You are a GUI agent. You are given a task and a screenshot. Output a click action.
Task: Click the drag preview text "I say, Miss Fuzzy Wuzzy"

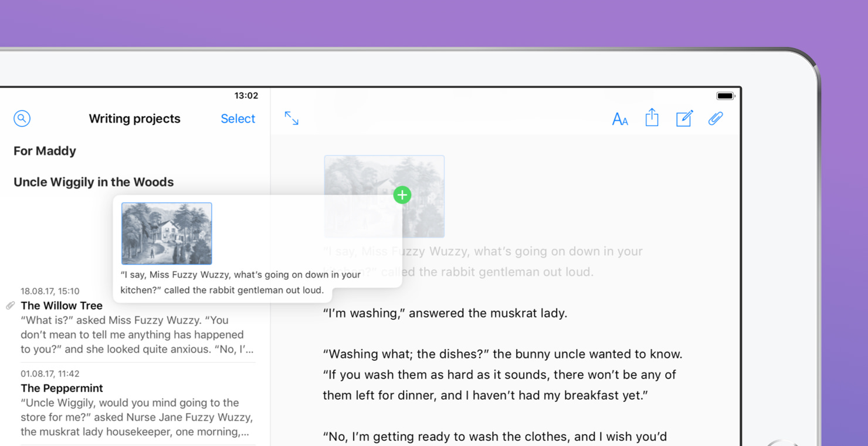[240, 282]
